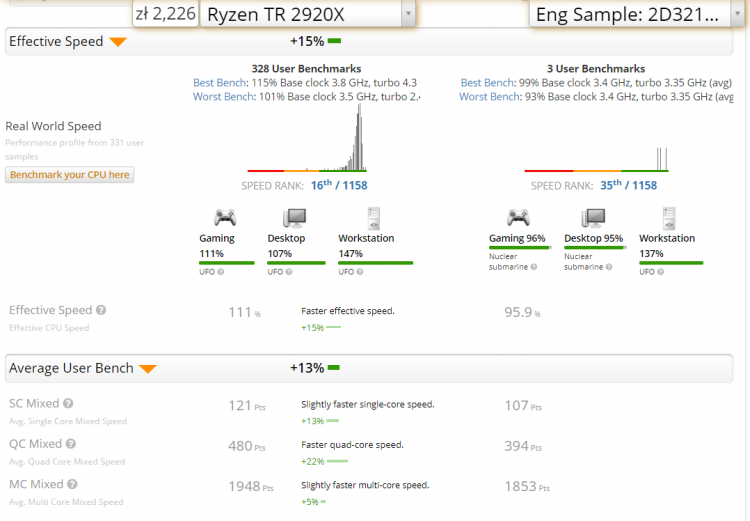Click the Gaming gamepad icon for Ryzen TR 2920X

[224, 217]
